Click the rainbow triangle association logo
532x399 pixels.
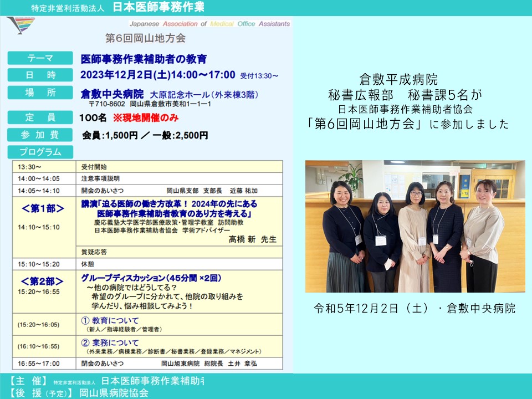pyautogui.click(x=21, y=25)
